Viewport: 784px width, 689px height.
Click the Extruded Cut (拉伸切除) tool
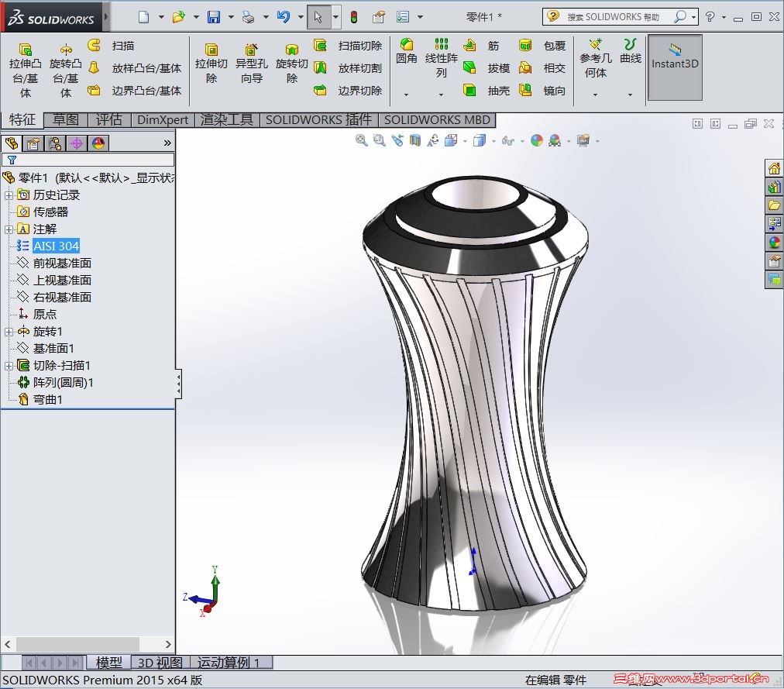(211, 64)
